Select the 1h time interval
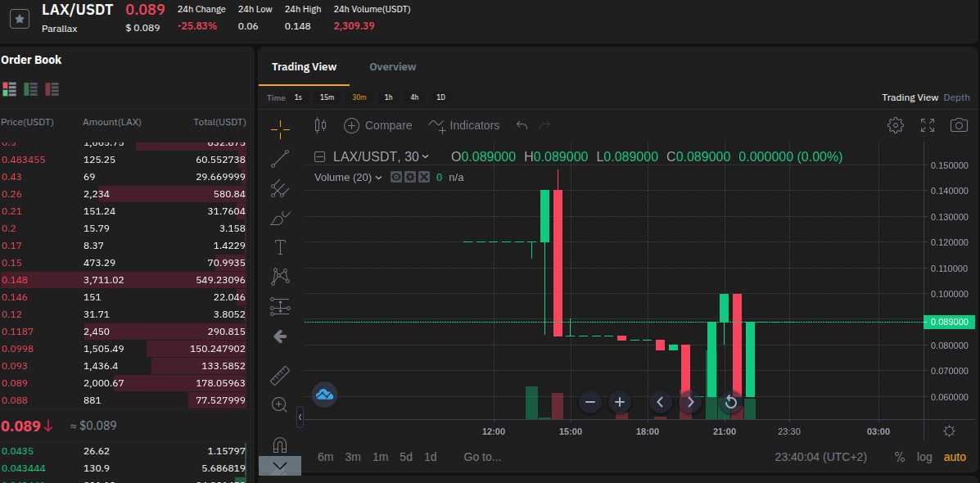 388,97
